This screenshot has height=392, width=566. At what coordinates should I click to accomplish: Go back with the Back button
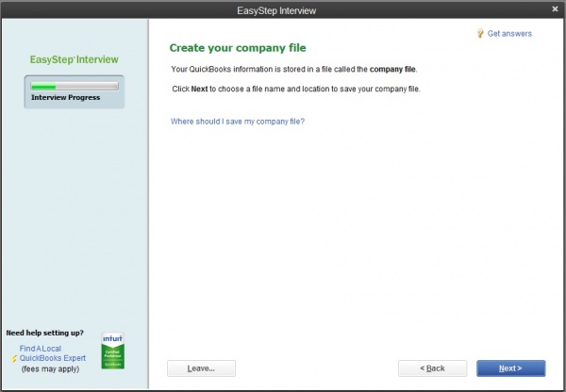pyautogui.click(x=432, y=368)
